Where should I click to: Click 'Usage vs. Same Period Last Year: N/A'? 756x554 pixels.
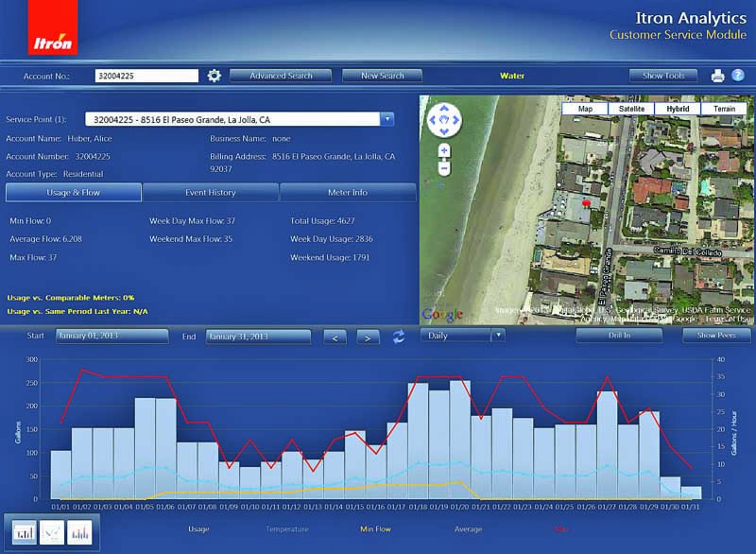77,311
